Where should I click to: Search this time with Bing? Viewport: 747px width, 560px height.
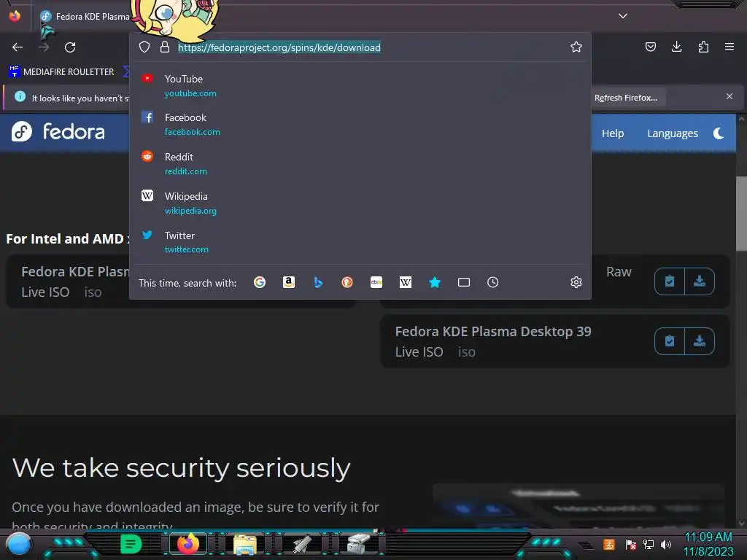coord(318,282)
